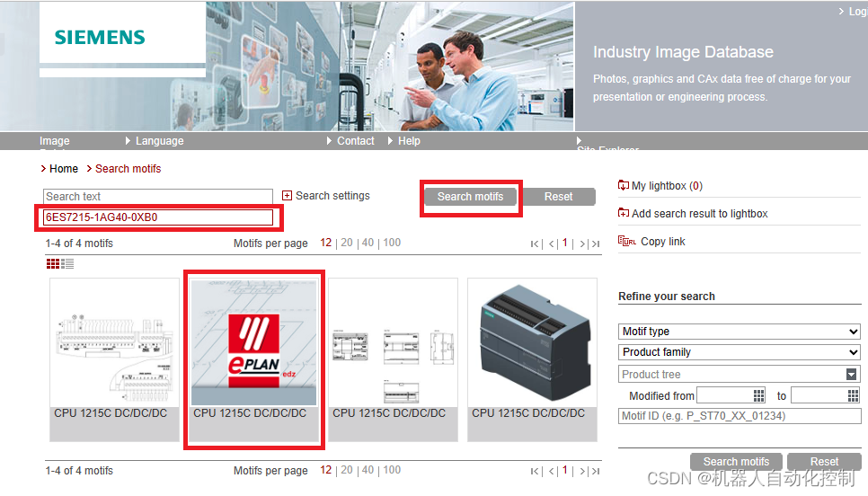
Task: Click the Add search result to lightbox icon
Action: (624, 214)
